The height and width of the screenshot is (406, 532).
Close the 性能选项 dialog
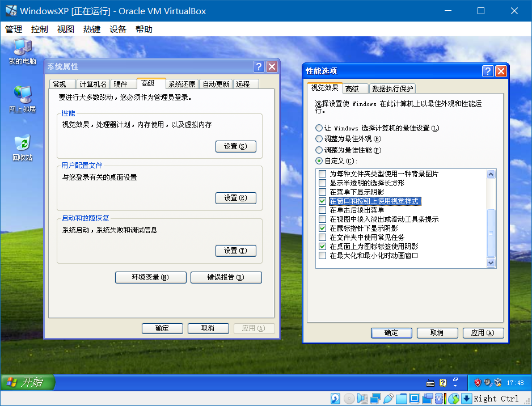(x=501, y=71)
